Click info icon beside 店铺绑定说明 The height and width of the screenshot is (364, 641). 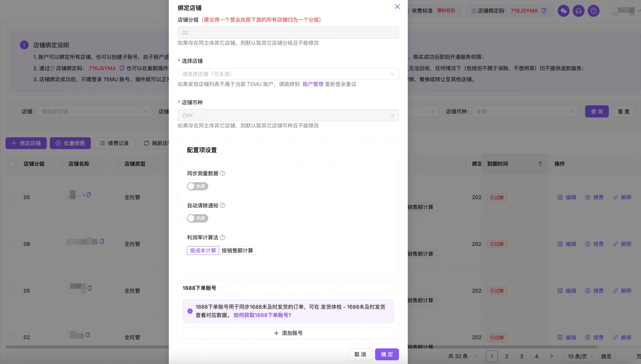(24, 45)
